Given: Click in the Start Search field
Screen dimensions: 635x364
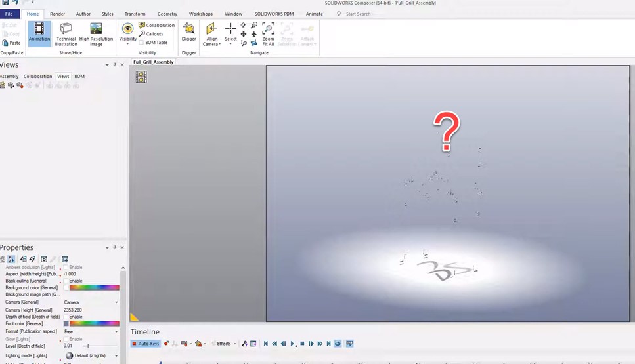Looking at the screenshot, I should (359, 14).
